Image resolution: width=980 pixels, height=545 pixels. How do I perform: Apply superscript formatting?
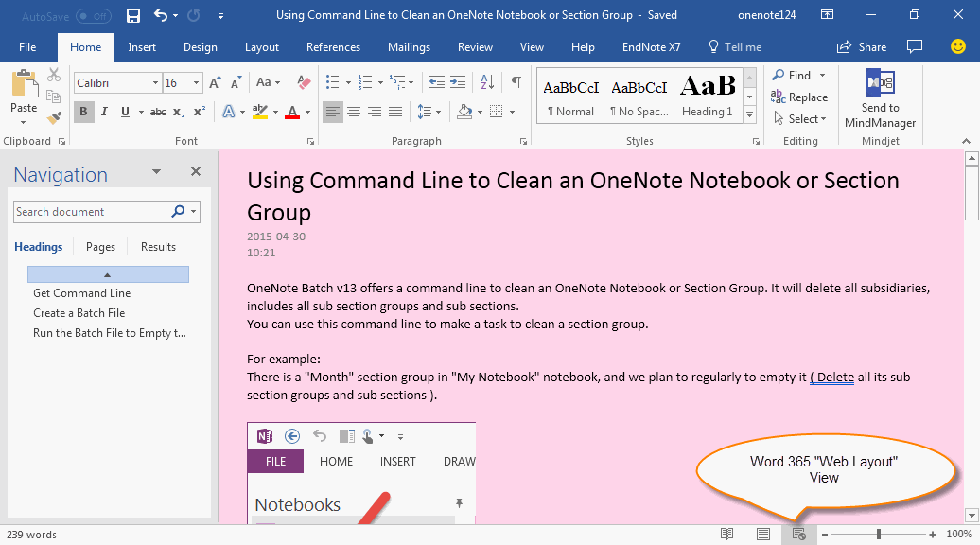(x=200, y=112)
